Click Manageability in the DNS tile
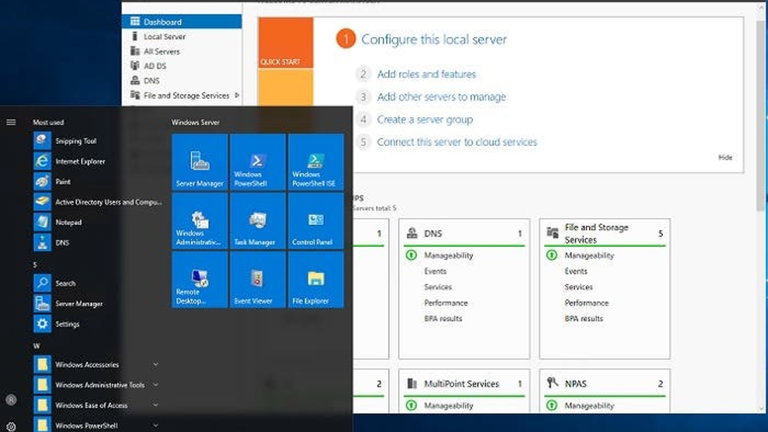The width and height of the screenshot is (768, 432). pos(449,255)
